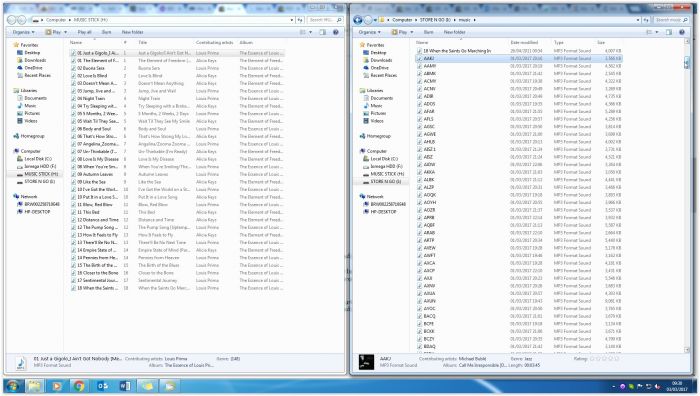Viewport: 700px width, 396px height.
Task: Click the help icon in right window toolbar
Action: (682, 32)
